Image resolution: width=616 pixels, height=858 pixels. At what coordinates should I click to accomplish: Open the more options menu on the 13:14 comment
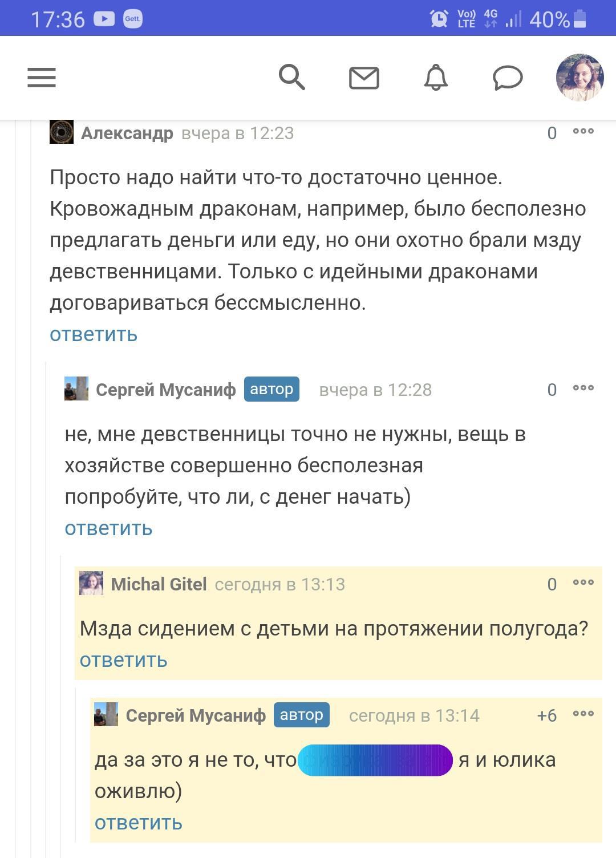coord(583,714)
